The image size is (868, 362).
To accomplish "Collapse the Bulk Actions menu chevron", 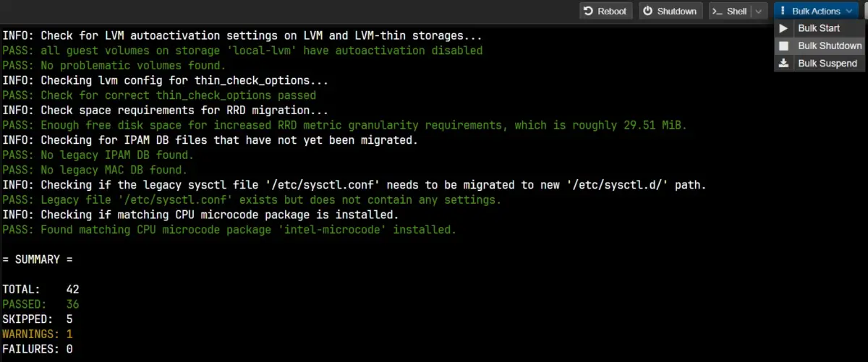I will pos(849,11).
